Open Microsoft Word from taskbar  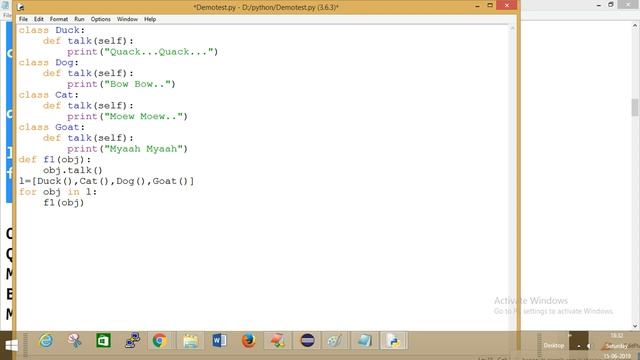click(219, 340)
